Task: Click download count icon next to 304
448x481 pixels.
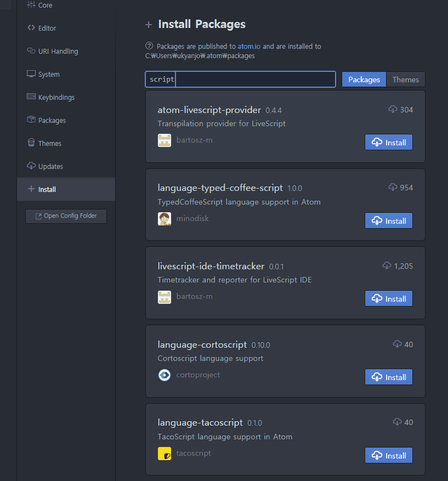Action: pos(393,109)
